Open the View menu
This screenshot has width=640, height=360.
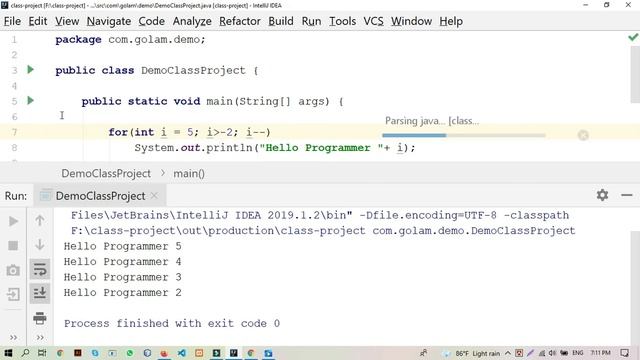click(x=67, y=21)
